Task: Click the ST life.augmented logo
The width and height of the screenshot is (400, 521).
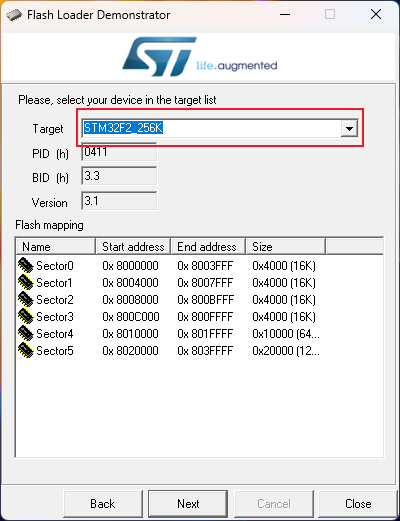Action: [x=200, y=57]
